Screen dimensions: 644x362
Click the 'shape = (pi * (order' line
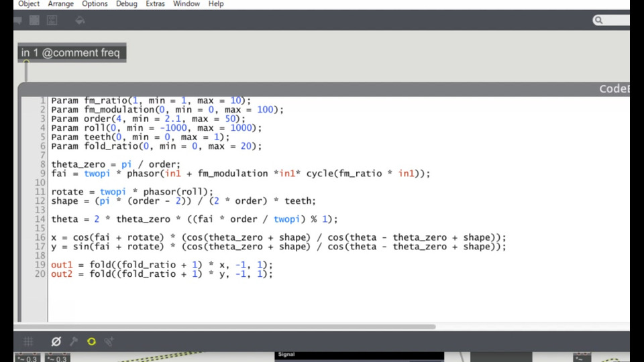point(184,200)
